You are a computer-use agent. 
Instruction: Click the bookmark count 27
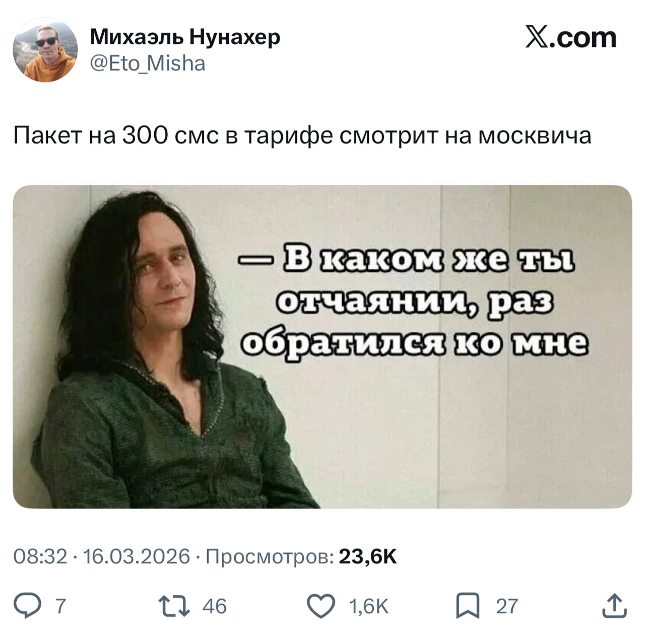(507, 606)
